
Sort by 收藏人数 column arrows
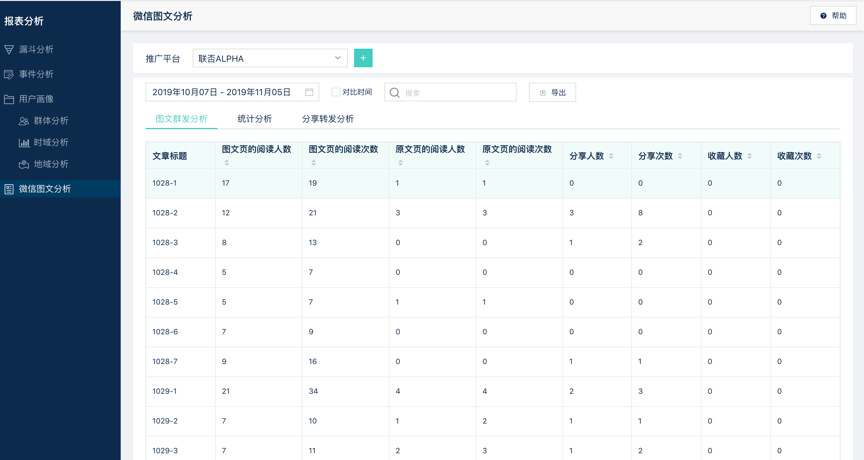(749, 156)
